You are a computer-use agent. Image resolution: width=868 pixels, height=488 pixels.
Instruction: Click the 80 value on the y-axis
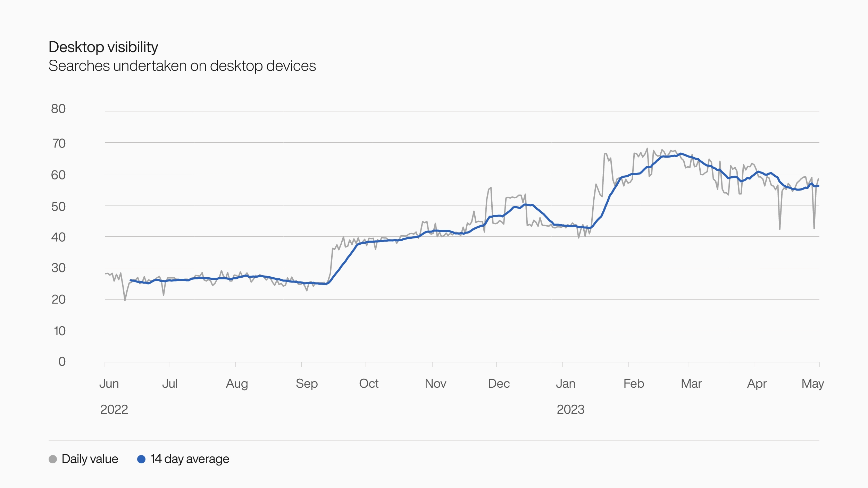point(58,109)
